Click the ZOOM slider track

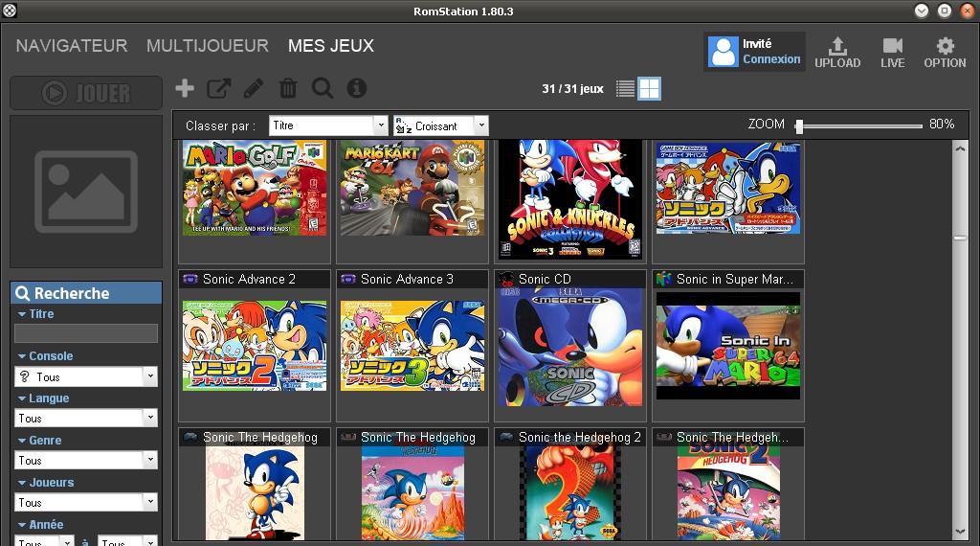(860, 126)
